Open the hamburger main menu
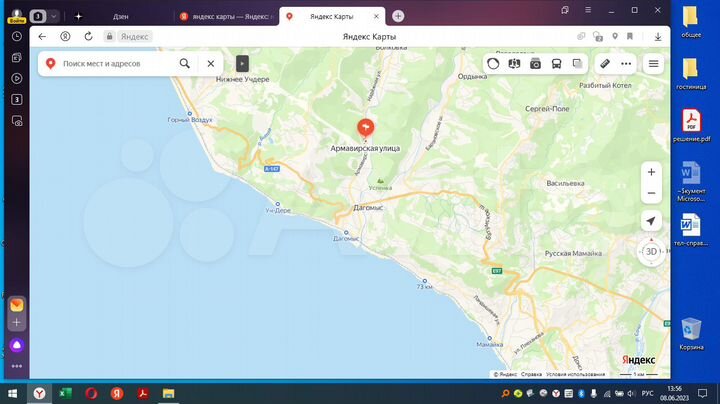Image resolution: width=720 pixels, height=404 pixels. click(654, 63)
